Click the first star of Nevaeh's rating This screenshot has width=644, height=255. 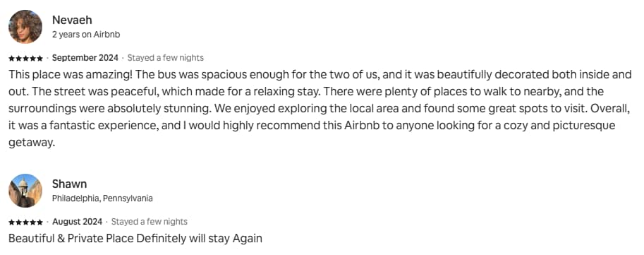click(11, 58)
